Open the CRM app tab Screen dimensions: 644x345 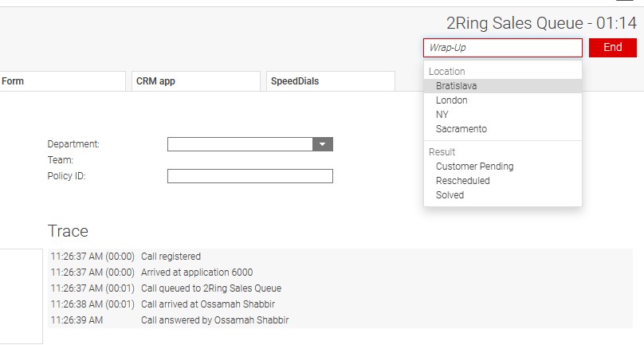[x=195, y=81]
